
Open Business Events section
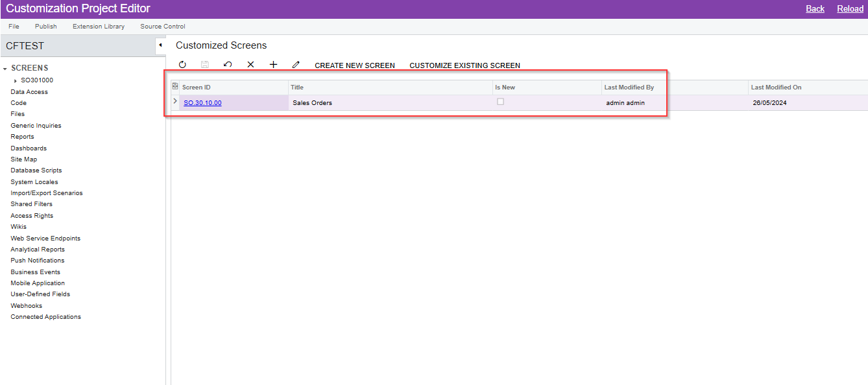pos(36,272)
